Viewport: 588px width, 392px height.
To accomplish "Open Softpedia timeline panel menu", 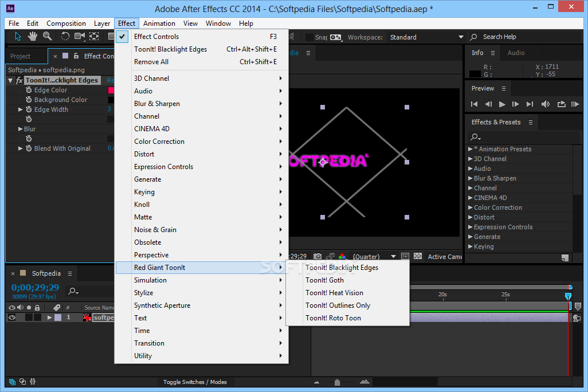I will pos(70,273).
